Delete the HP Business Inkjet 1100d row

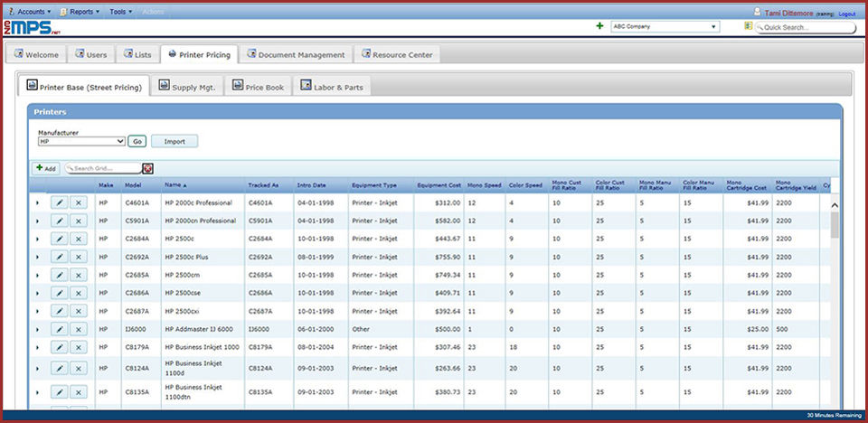[x=78, y=368]
